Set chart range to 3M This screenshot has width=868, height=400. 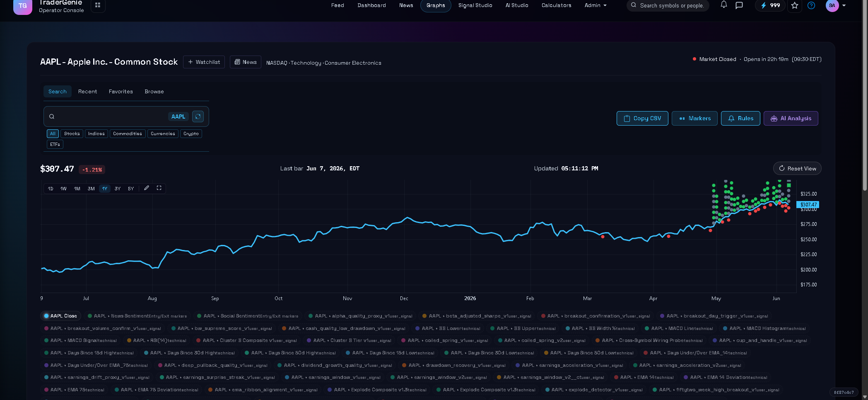91,189
